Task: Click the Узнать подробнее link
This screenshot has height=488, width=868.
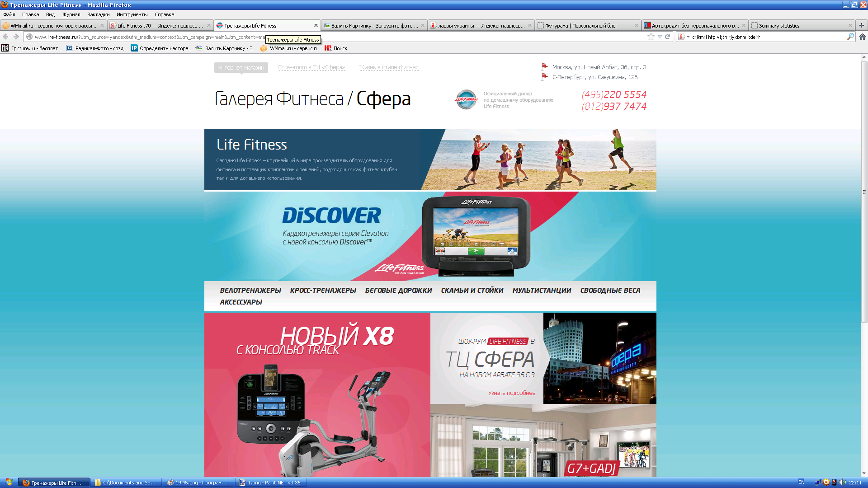Action: coord(511,393)
